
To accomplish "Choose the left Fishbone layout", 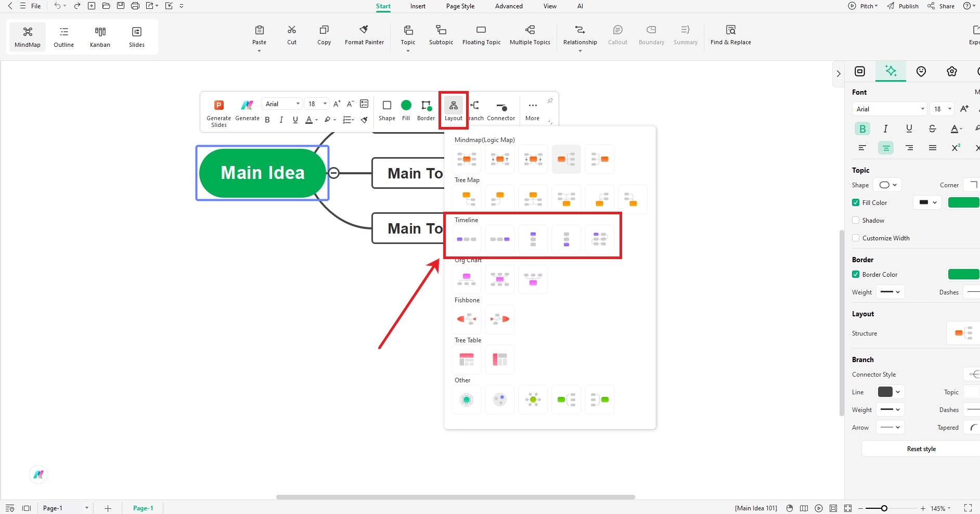I will point(467,319).
